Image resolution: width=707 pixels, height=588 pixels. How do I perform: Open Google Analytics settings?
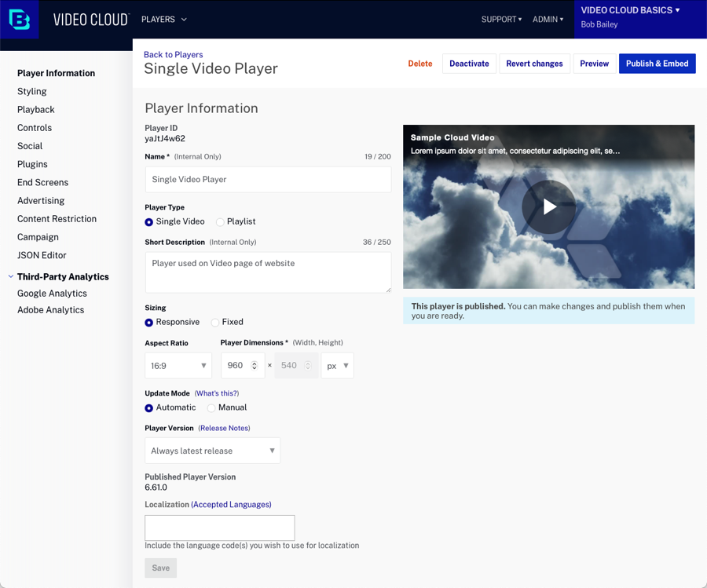(x=53, y=294)
